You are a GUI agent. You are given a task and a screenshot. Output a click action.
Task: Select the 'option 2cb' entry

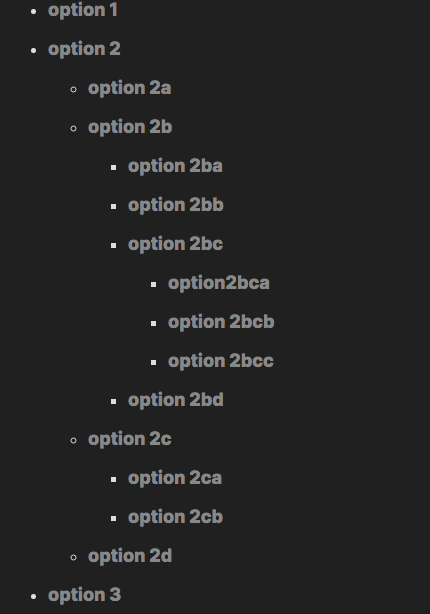175,518
